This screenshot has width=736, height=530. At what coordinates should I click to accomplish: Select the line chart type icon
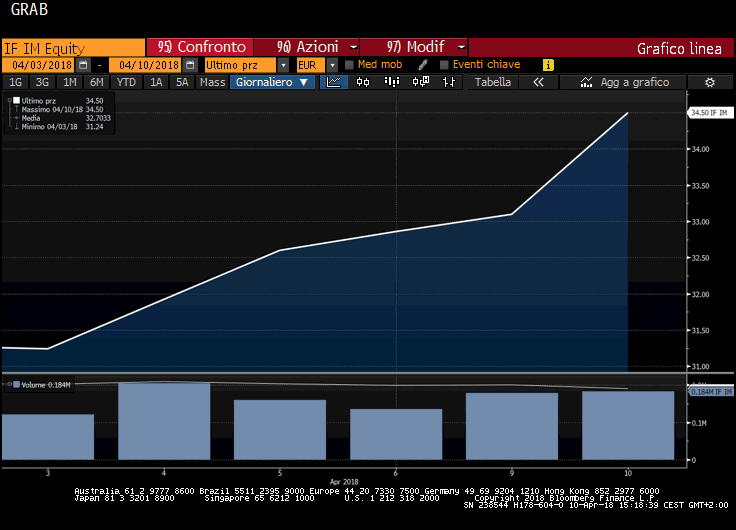point(335,82)
